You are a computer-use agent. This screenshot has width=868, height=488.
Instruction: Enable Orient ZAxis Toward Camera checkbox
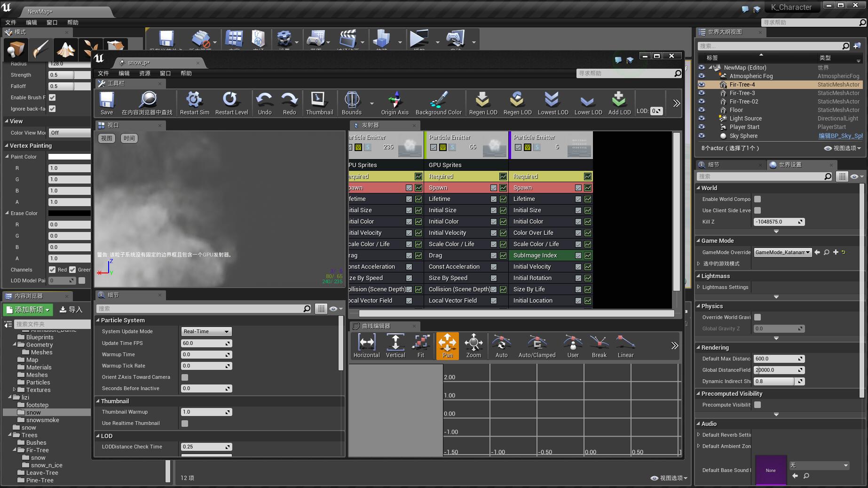click(185, 377)
